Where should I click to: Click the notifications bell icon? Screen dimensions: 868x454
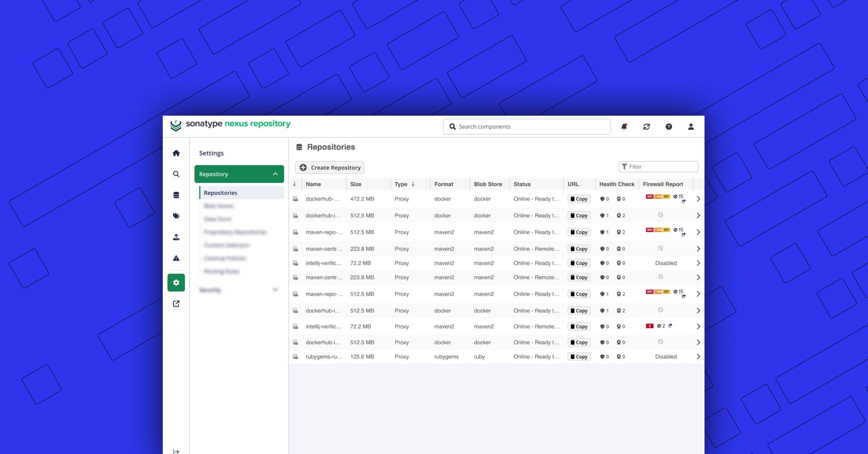pyautogui.click(x=624, y=127)
